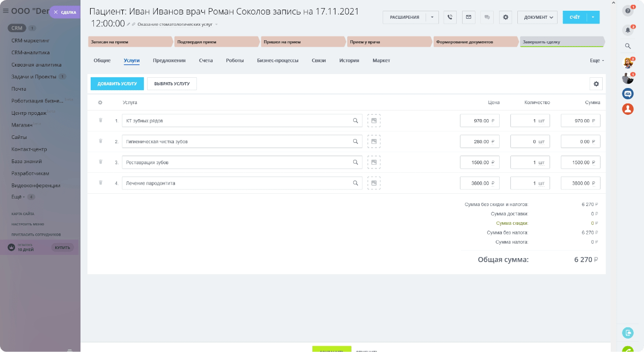This screenshot has height=352, width=644.
Task: Open services table settings gear on right
Action: coord(596,84)
